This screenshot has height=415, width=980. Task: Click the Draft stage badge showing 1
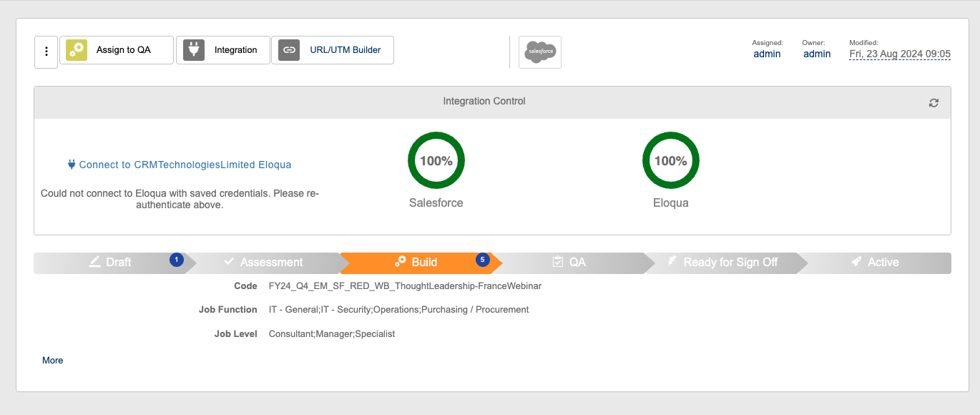pos(177,260)
